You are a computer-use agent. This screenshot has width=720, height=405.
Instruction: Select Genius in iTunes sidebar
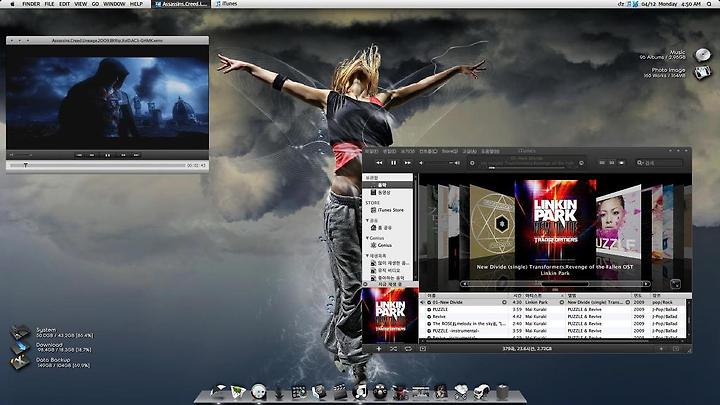pyautogui.click(x=381, y=245)
